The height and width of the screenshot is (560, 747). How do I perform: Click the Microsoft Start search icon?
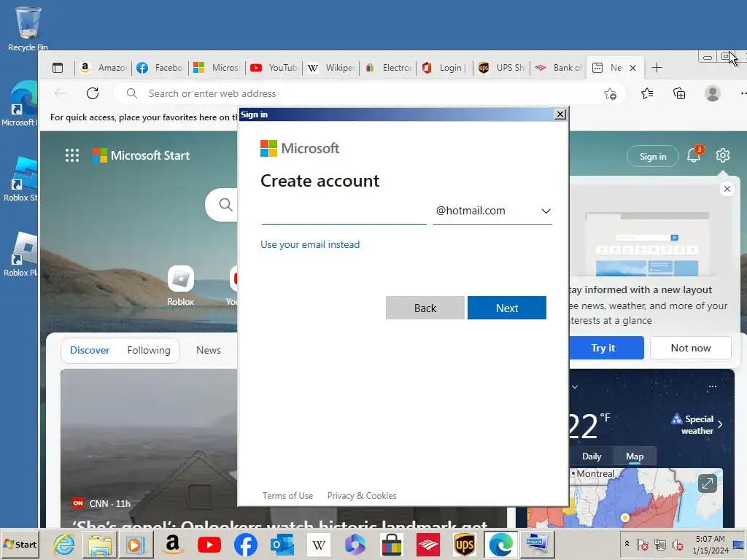226,205
